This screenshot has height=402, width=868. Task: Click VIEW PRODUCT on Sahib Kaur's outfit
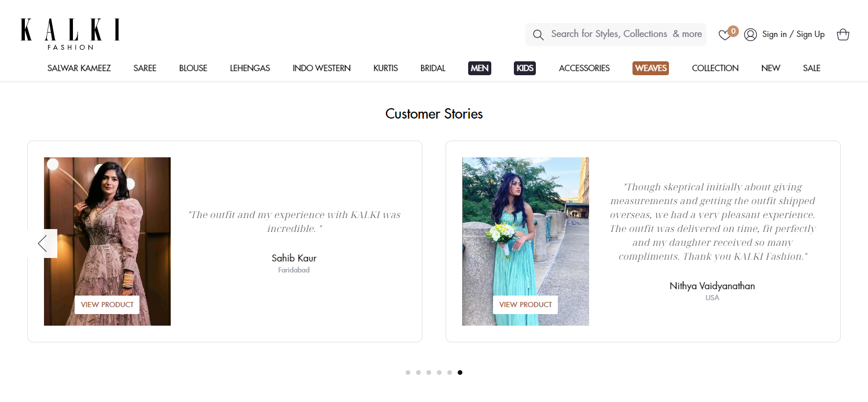pyautogui.click(x=106, y=304)
